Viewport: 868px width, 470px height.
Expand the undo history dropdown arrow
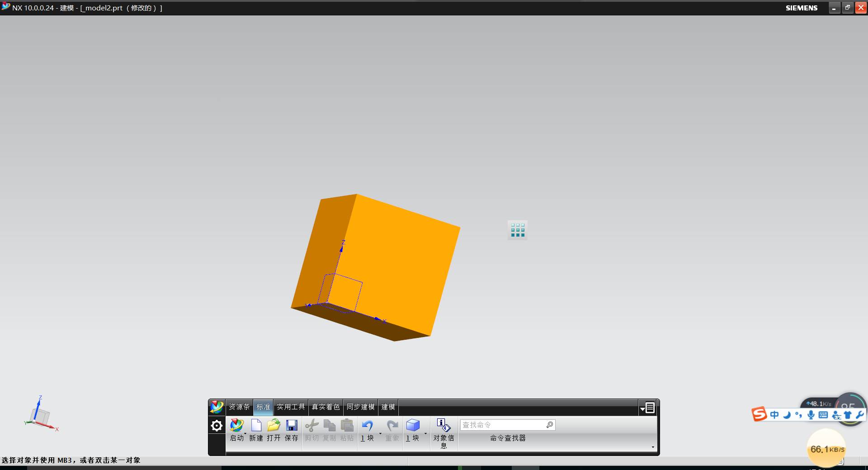[x=380, y=434]
